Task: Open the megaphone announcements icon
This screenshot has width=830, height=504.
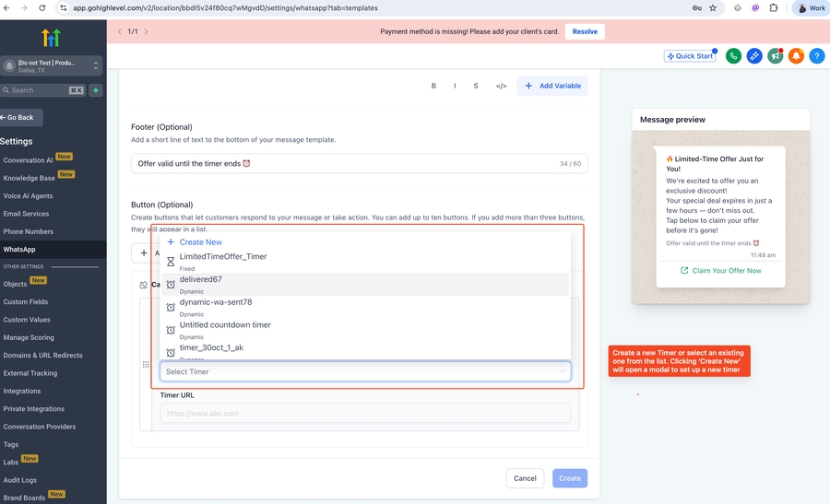Action: click(776, 56)
